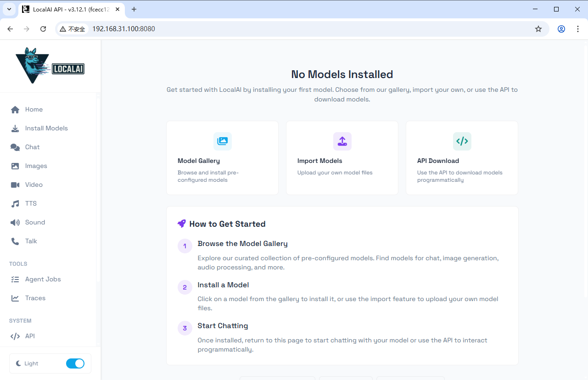The image size is (588, 380).
Task: Click the step number 2 badge
Action: pyautogui.click(x=185, y=287)
